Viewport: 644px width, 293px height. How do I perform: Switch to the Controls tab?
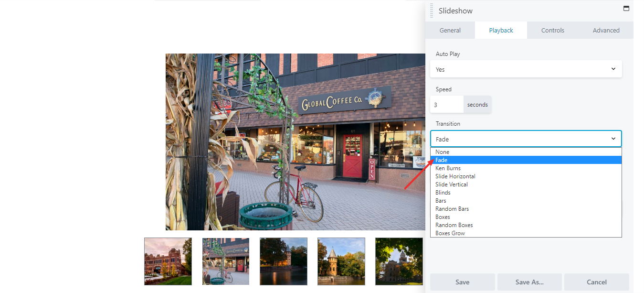tap(553, 30)
